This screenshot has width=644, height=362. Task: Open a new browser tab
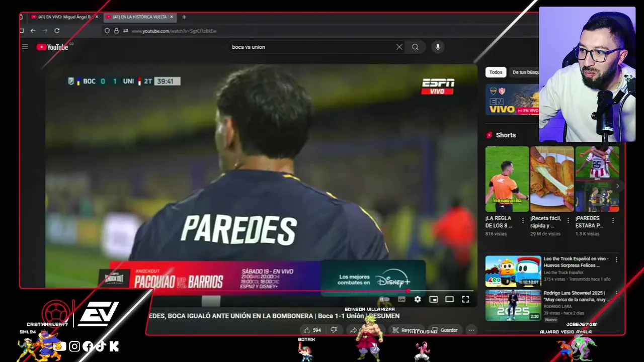click(184, 17)
